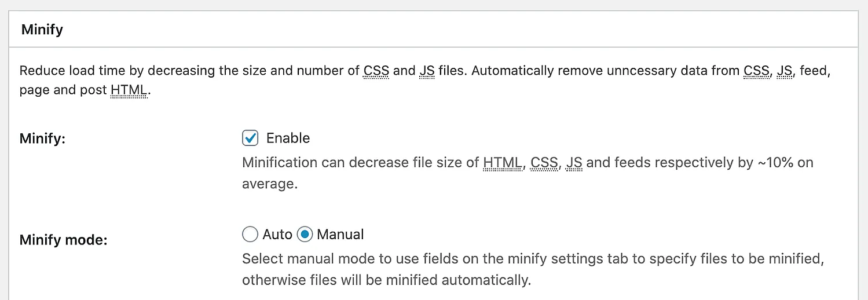Click HTML abbreviation in the Minification help text
The image size is (868, 300).
502,162
